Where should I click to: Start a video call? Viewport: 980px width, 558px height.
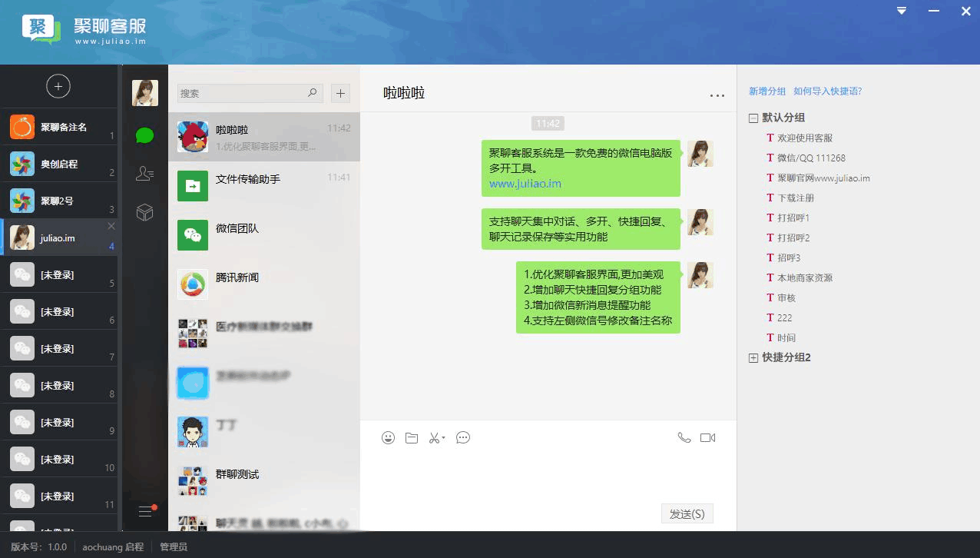708,438
